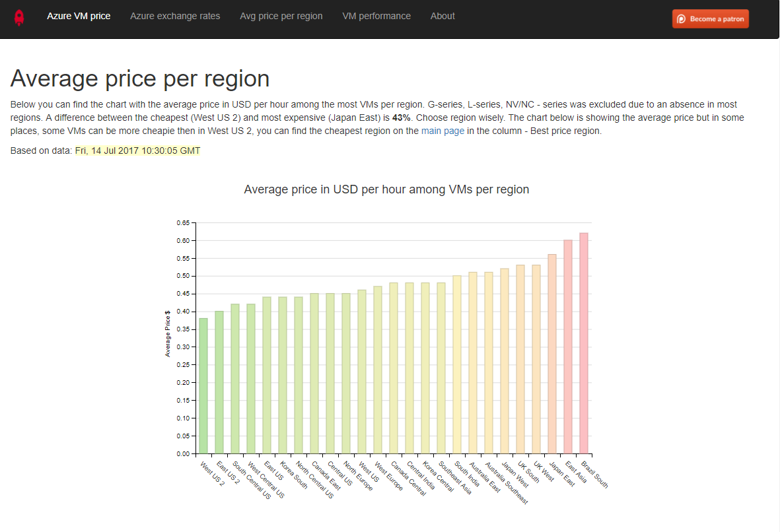Screen dimensions: 780x532
Task: Click the Japan East axis label
Action: [562, 474]
